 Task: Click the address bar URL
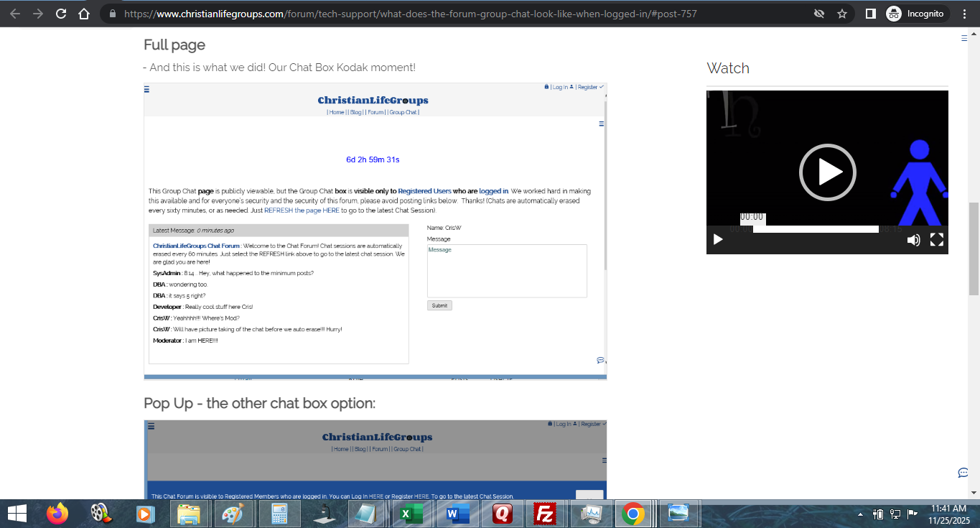(409, 14)
